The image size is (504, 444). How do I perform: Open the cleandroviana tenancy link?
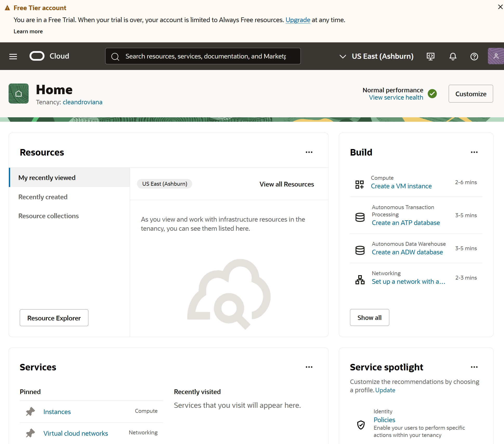point(82,102)
